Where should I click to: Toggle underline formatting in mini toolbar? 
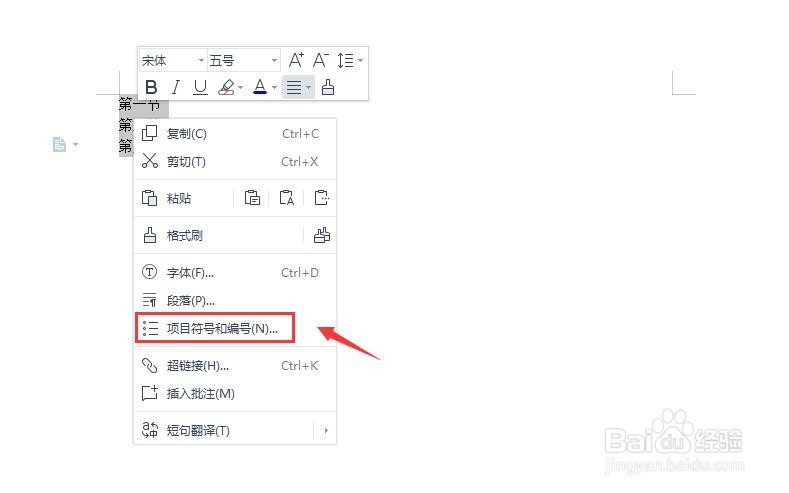click(x=200, y=88)
